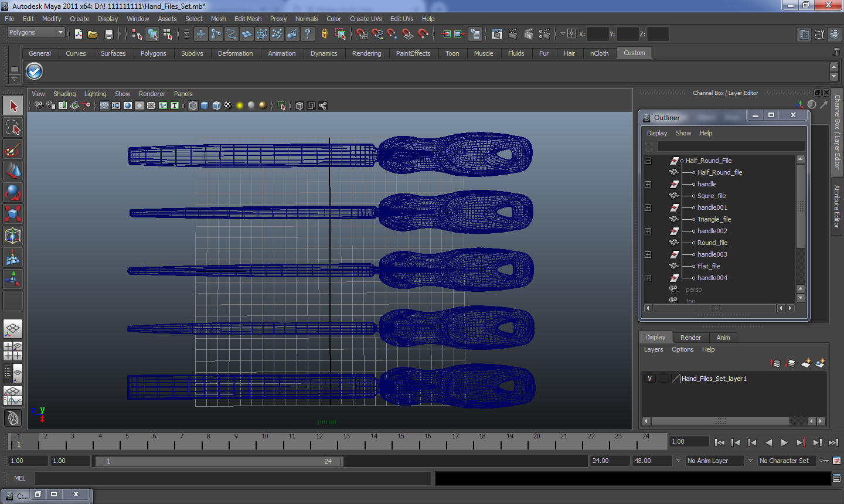
Task: Open the Create UVs menu
Action: point(366,19)
